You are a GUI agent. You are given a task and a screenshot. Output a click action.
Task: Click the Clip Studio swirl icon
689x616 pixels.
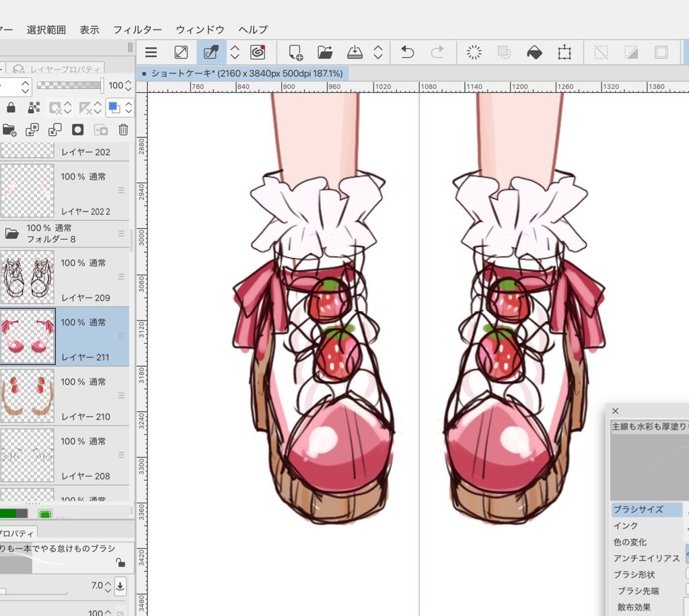pyautogui.click(x=258, y=53)
